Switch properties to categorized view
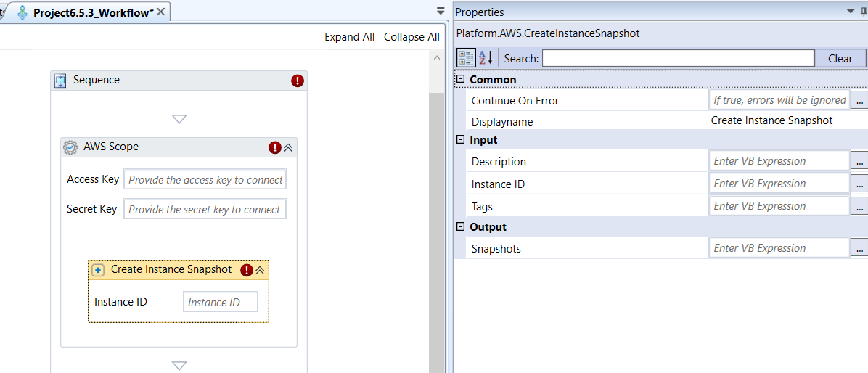 (x=465, y=58)
